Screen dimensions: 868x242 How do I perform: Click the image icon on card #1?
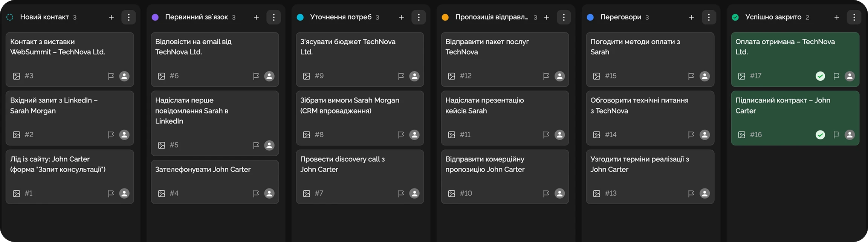coord(17,193)
